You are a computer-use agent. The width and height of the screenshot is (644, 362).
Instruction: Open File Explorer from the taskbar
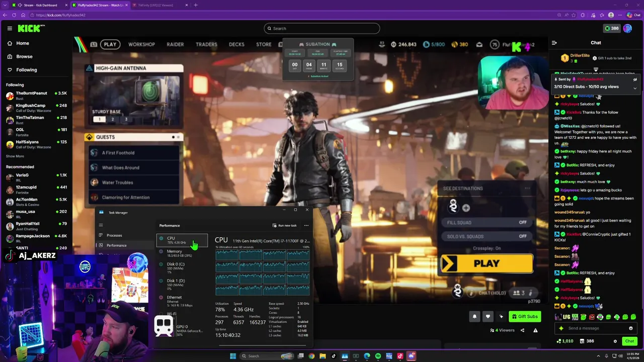[323, 356]
